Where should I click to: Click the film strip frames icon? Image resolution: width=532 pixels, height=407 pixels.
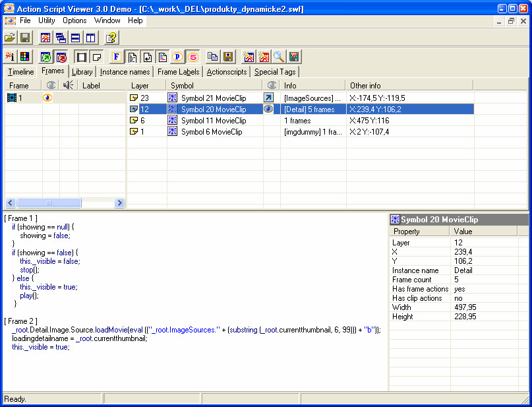(x=82, y=57)
